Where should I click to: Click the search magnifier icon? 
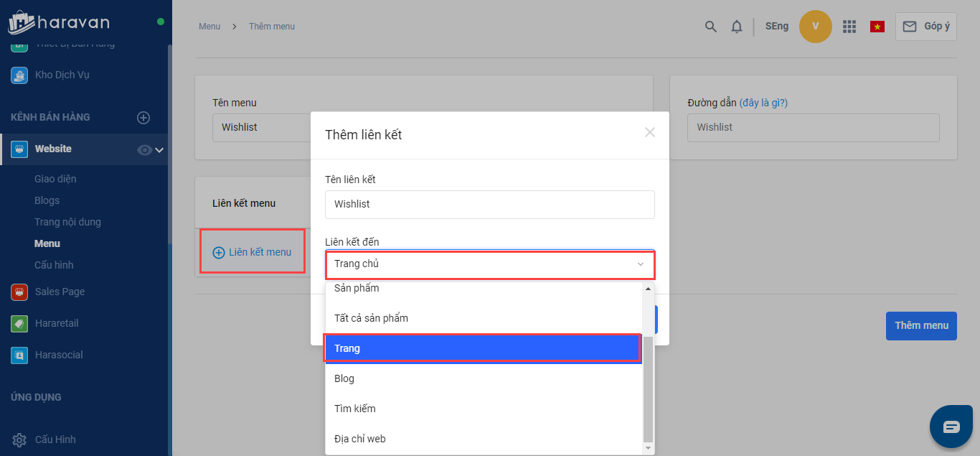click(x=710, y=27)
